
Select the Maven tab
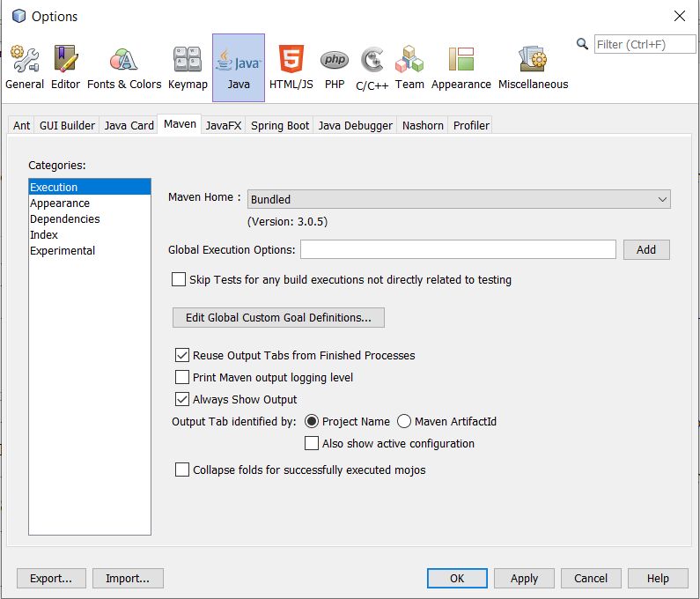coord(180,124)
